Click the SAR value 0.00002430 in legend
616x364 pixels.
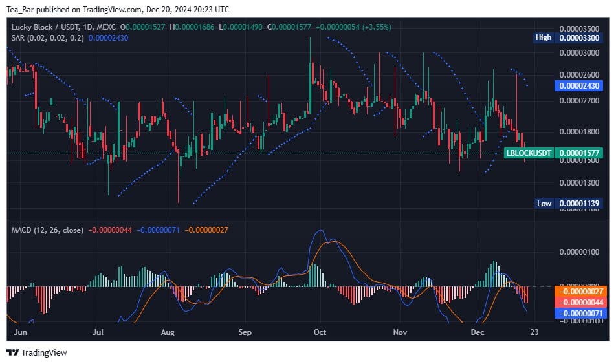pos(109,38)
